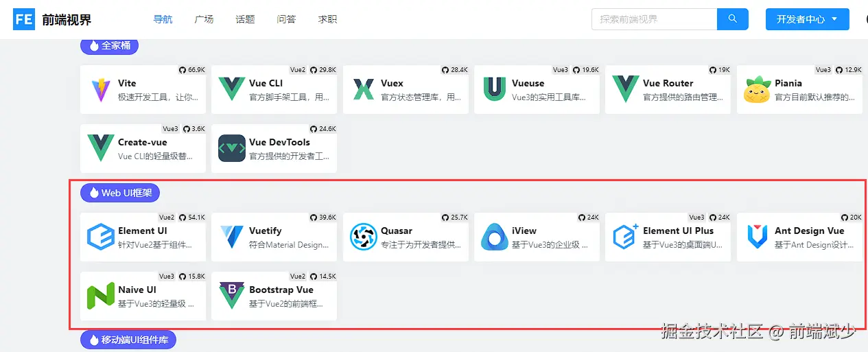Open the Element UI card title

click(x=143, y=231)
